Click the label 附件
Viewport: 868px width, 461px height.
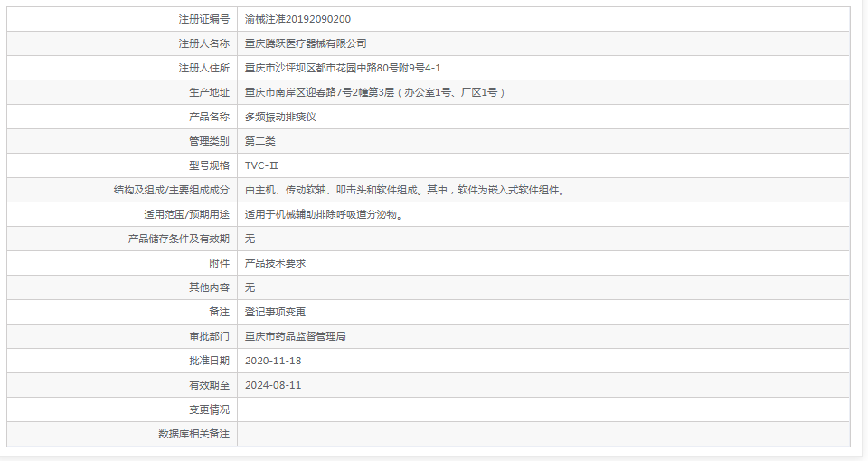pos(219,263)
